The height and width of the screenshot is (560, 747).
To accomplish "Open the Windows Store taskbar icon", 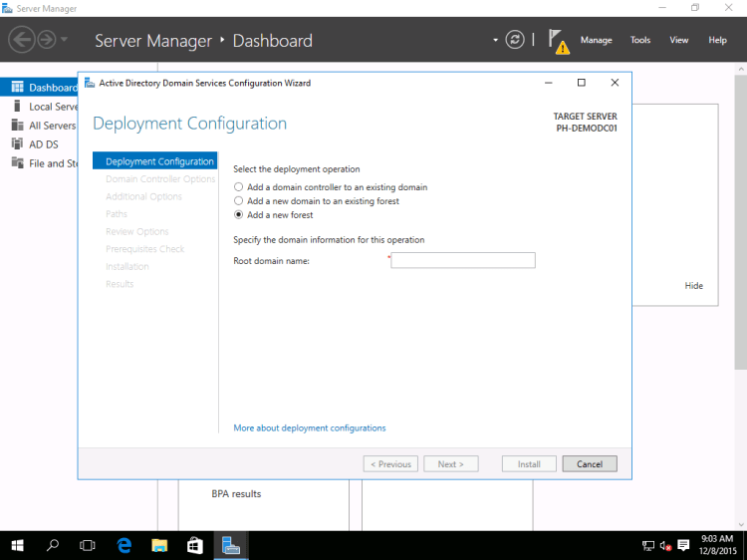I will point(195,545).
